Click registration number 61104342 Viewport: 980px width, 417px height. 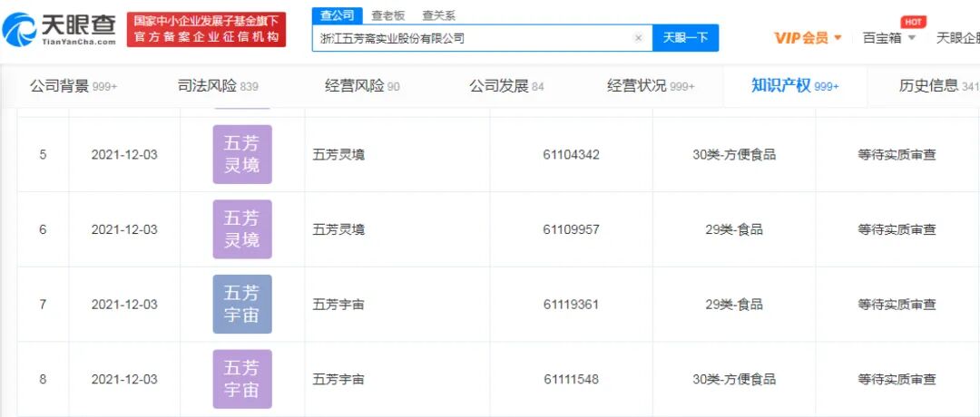[572, 155]
